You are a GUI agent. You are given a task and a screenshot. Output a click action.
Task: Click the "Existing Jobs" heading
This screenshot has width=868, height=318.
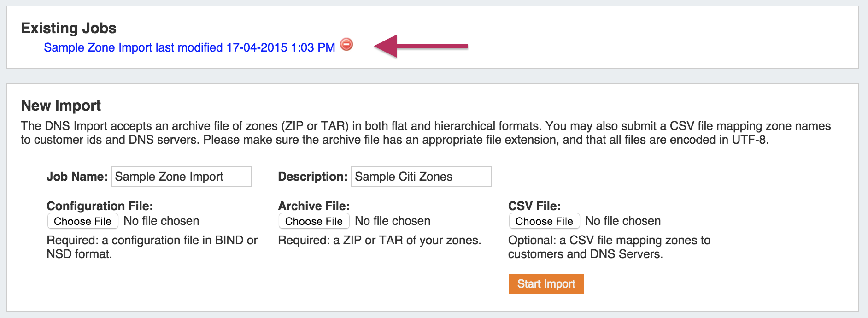click(x=69, y=28)
